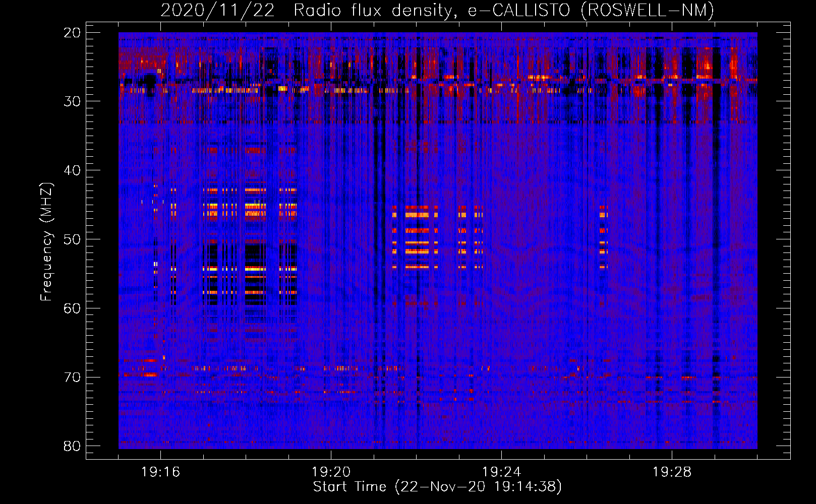
Task: Click the 20 tick label on the frequency axis
Action: (73, 33)
